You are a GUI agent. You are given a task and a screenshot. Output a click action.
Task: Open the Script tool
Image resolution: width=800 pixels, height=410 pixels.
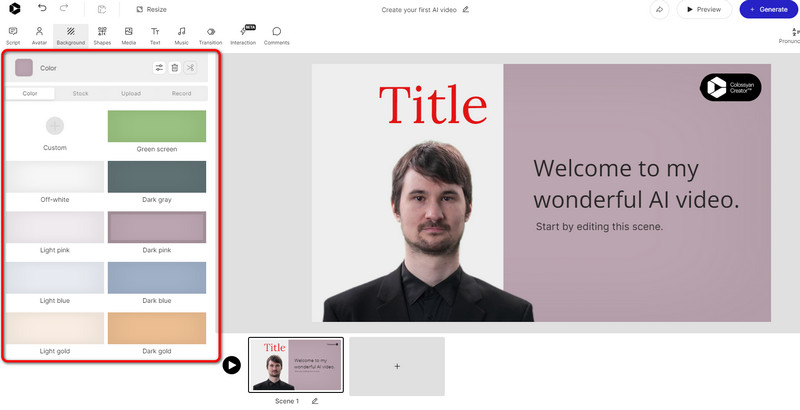click(13, 36)
